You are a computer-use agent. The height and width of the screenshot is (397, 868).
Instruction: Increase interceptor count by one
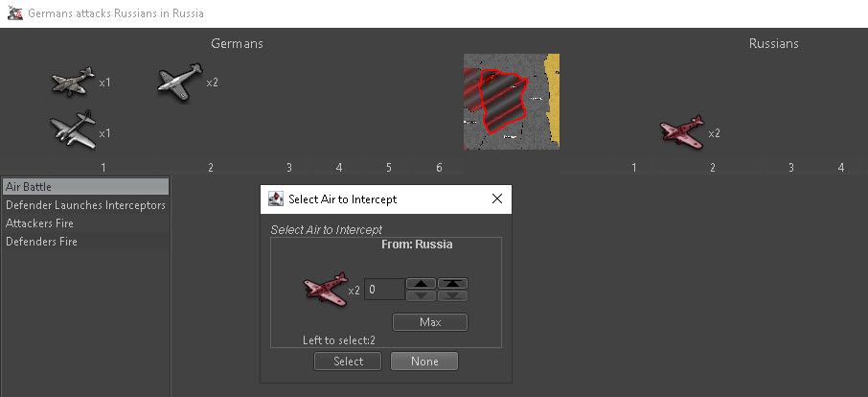point(422,283)
